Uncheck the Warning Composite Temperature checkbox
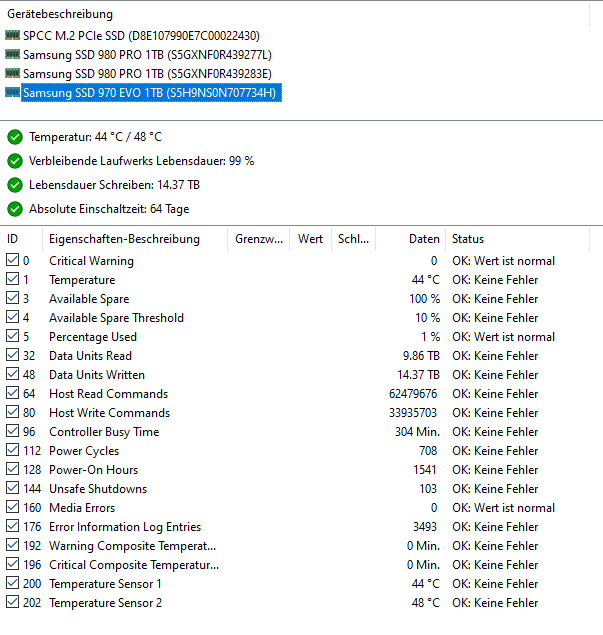This screenshot has height=635, width=603. pos(13,545)
